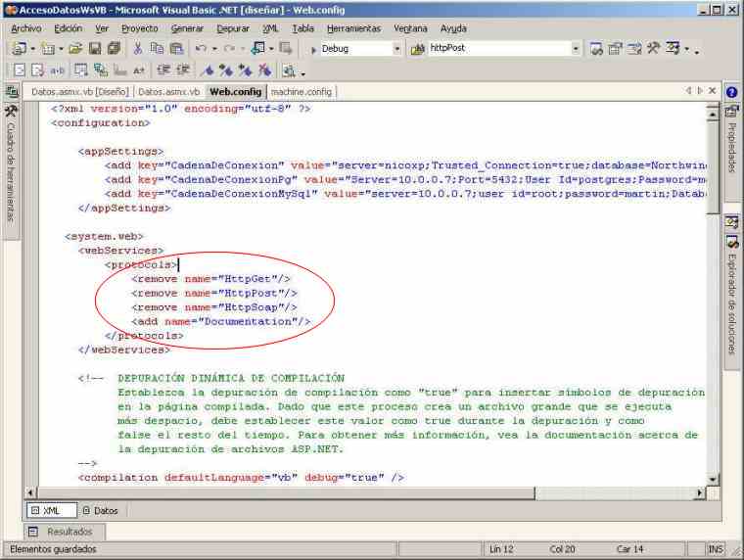Open the Cuadro de herramientas side panel
The image size is (744, 560).
(11, 171)
